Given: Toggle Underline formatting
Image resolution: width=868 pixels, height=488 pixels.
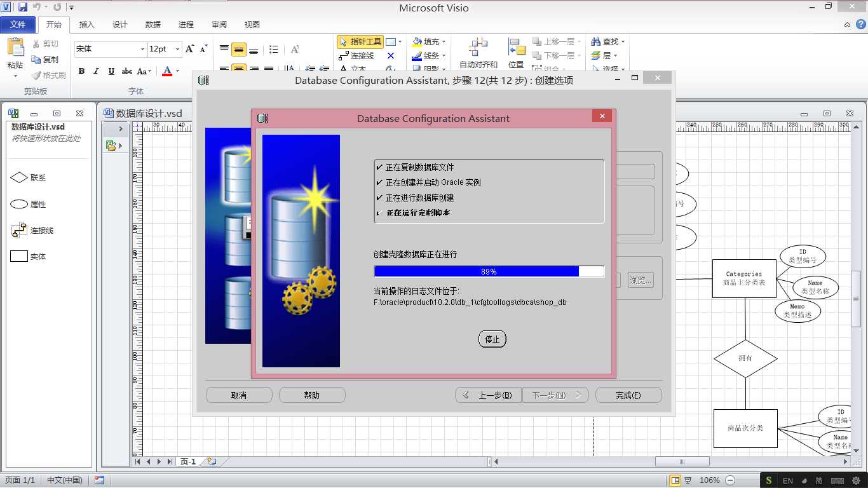Looking at the screenshot, I should point(111,71).
